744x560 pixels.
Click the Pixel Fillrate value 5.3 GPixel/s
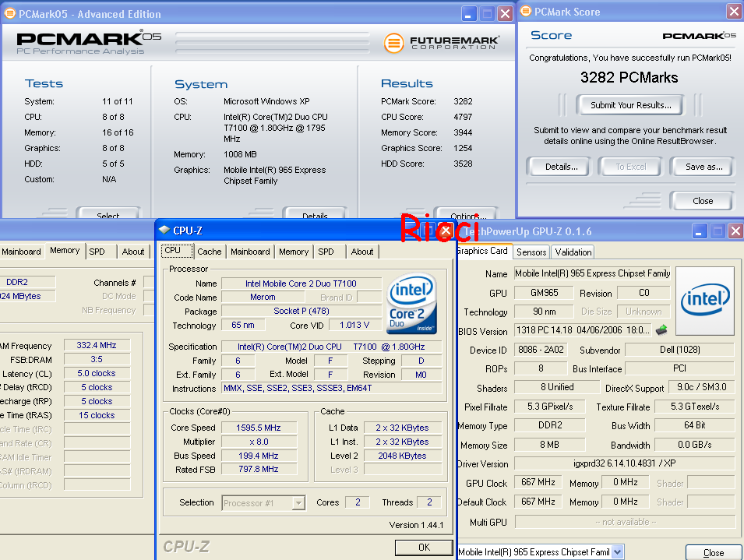point(549,407)
